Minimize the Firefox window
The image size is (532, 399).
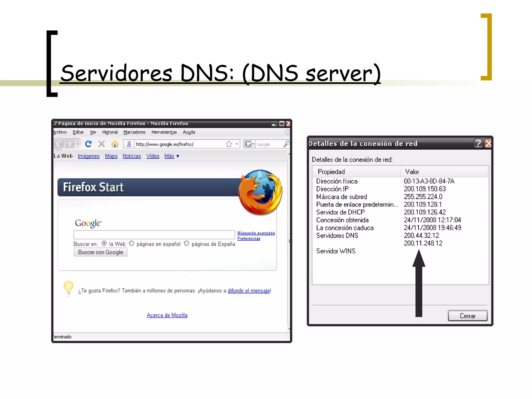click(274, 124)
